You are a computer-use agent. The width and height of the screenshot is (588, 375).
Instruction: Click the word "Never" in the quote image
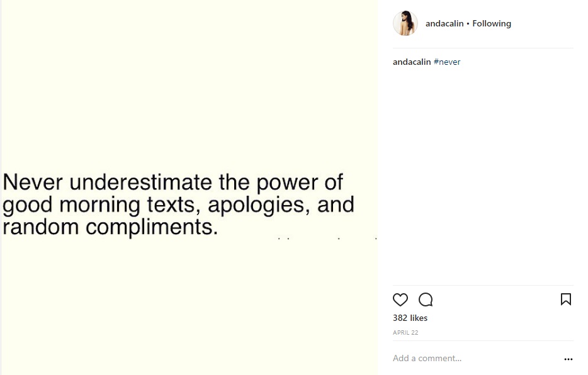[33, 182]
